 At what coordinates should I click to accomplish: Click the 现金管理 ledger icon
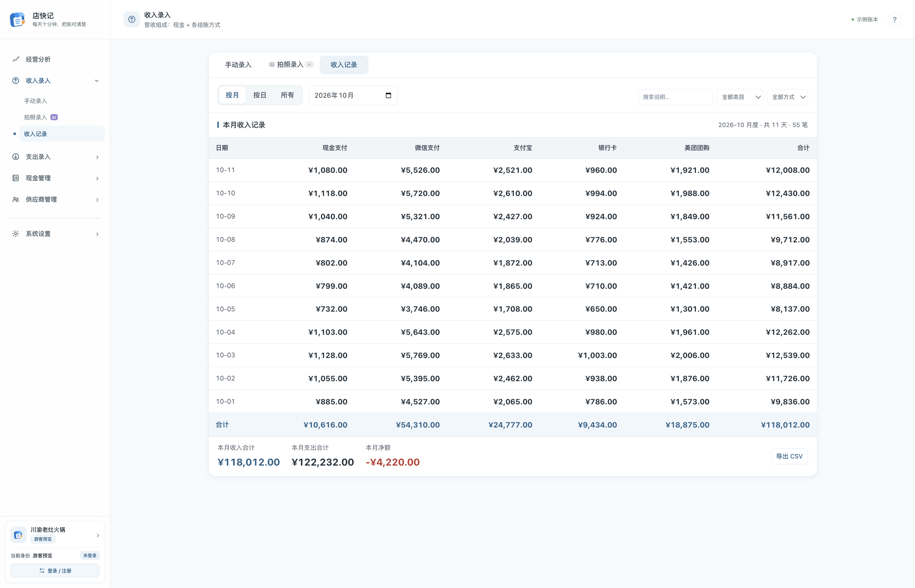pos(16,178)
